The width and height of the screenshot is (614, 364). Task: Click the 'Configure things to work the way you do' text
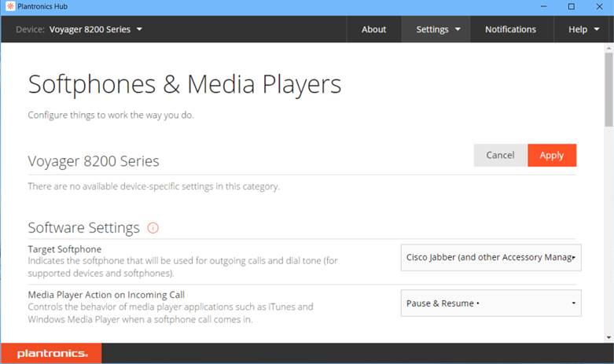coord(111,115)
